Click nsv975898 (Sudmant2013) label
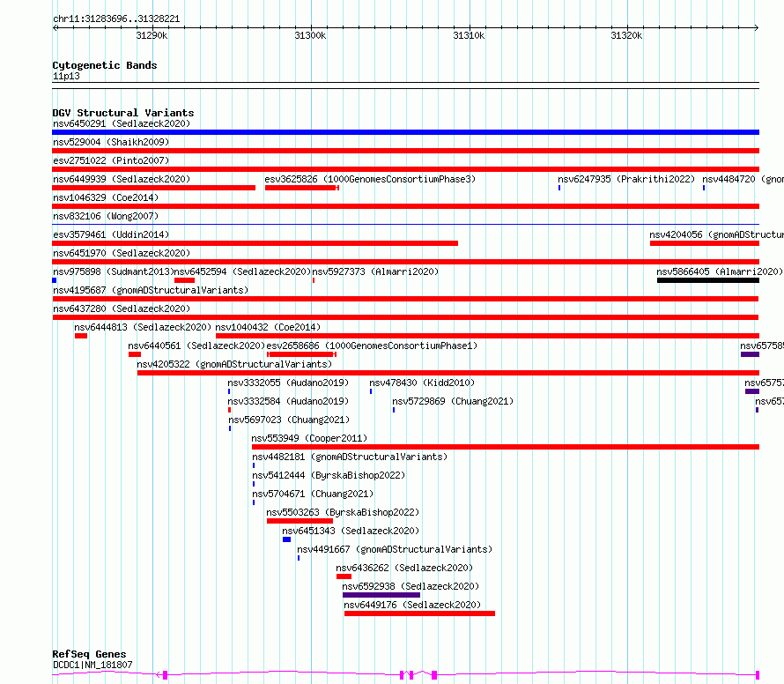This screenshot has height=684, width=784. coord(113,271)
